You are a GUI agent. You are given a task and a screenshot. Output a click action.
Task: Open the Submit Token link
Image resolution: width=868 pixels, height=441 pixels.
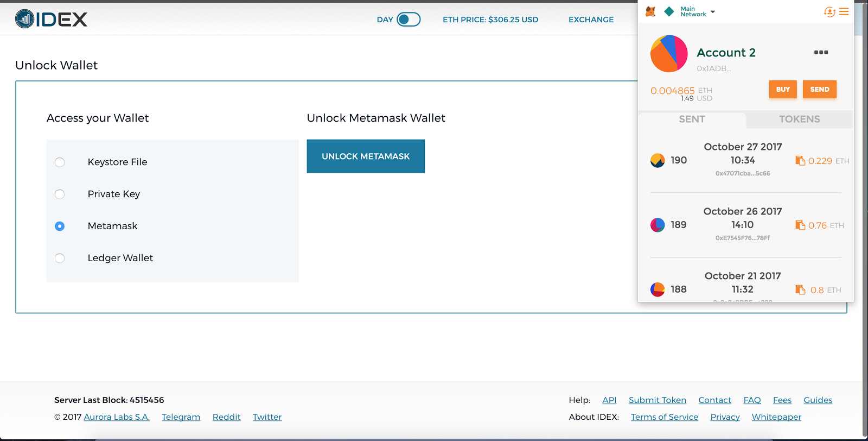[x=658, y=400]
